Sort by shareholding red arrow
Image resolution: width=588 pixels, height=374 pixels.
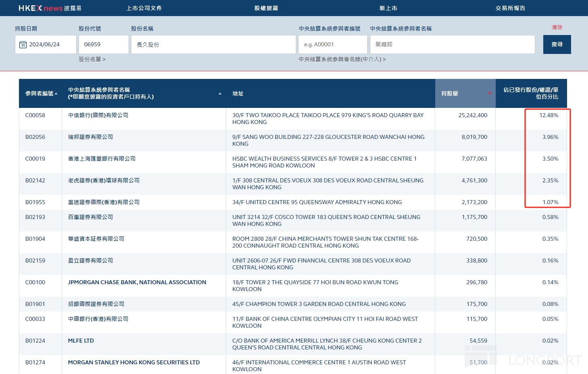tap(490, 93)
